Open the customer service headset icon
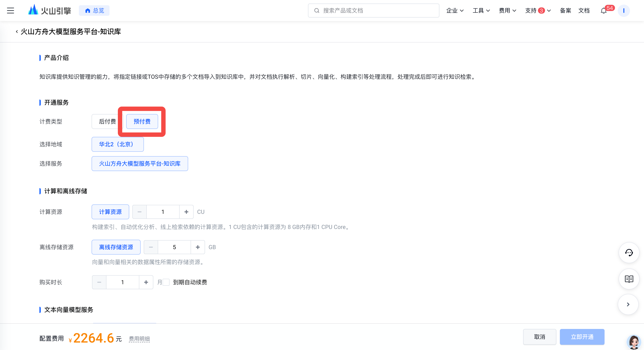 click(629, 252)
